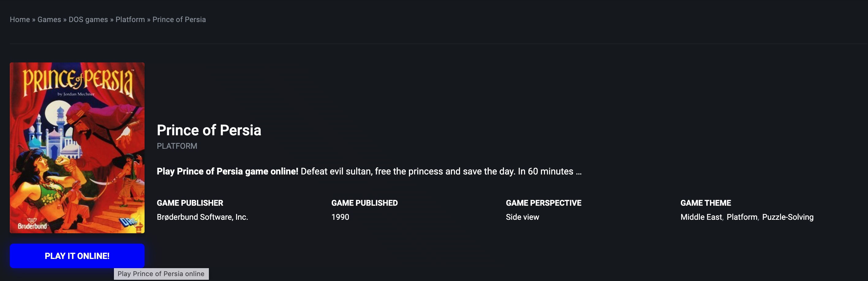Expand description via the trailing ellipsis
This screenshot has height=281, width=868.
pos(579,171)
